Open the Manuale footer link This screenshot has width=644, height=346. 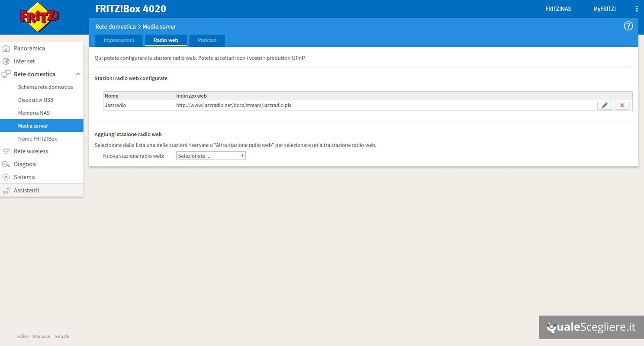41,336
